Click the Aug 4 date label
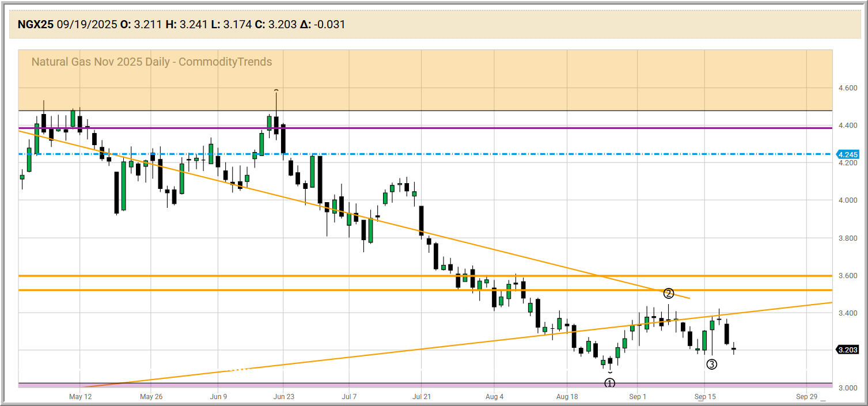Screen dimensions: 868x406 tap(495, 397)
